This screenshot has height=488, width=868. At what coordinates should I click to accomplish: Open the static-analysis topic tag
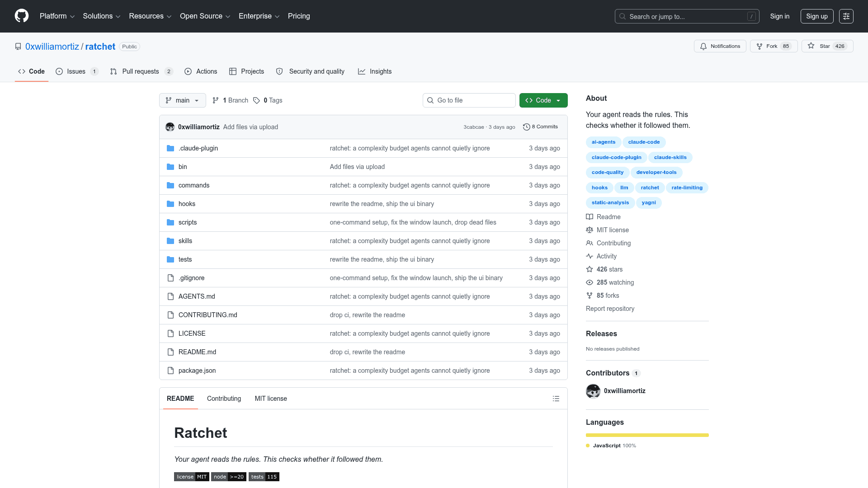(610, 202)
